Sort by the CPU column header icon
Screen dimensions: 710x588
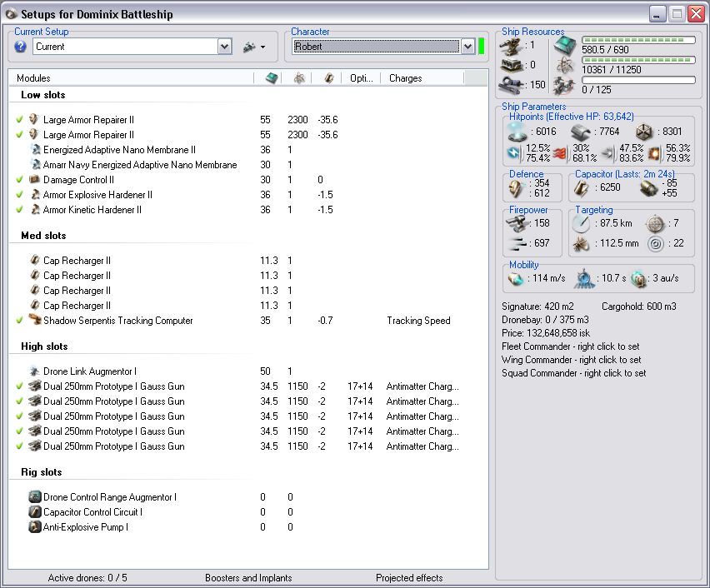tap(271, 78)
